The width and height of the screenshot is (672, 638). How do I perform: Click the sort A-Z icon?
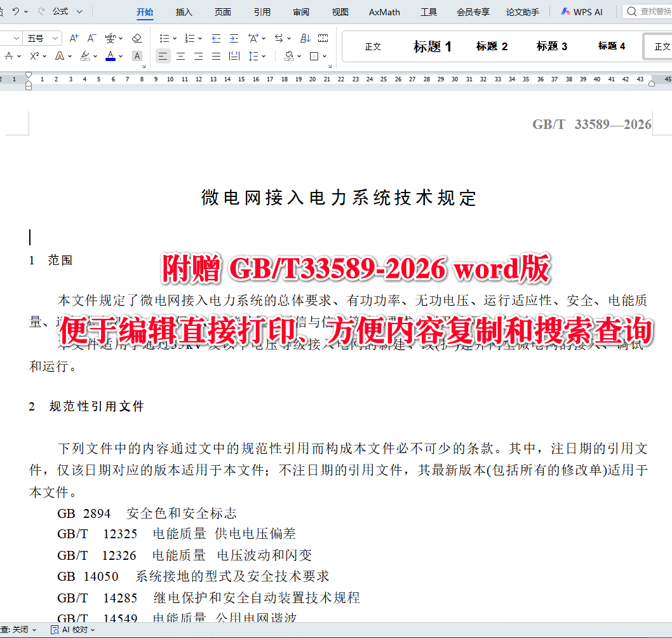(x=305, y=39)
